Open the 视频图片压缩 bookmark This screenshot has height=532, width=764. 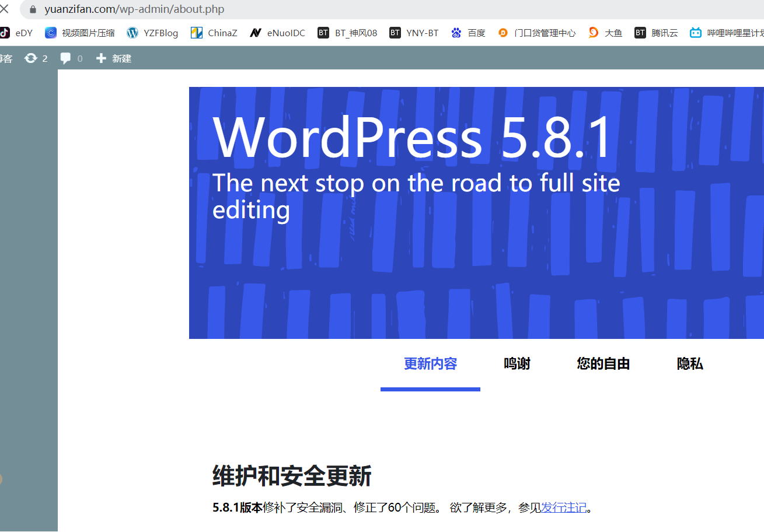point(80,33)
